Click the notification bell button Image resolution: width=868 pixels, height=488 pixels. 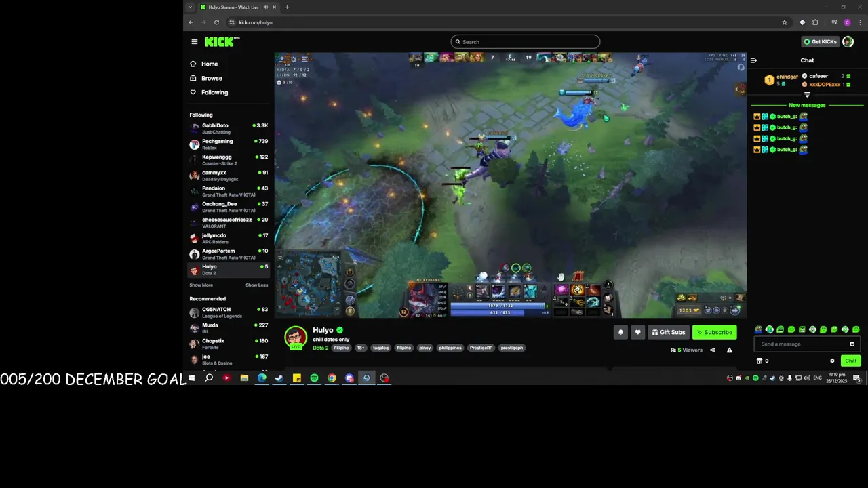620,332
